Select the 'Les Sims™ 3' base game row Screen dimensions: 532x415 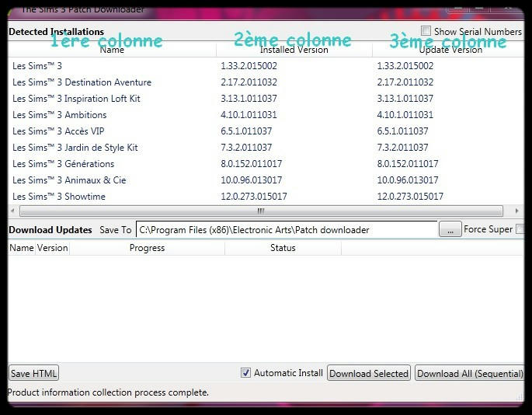(x=266, y=66)
